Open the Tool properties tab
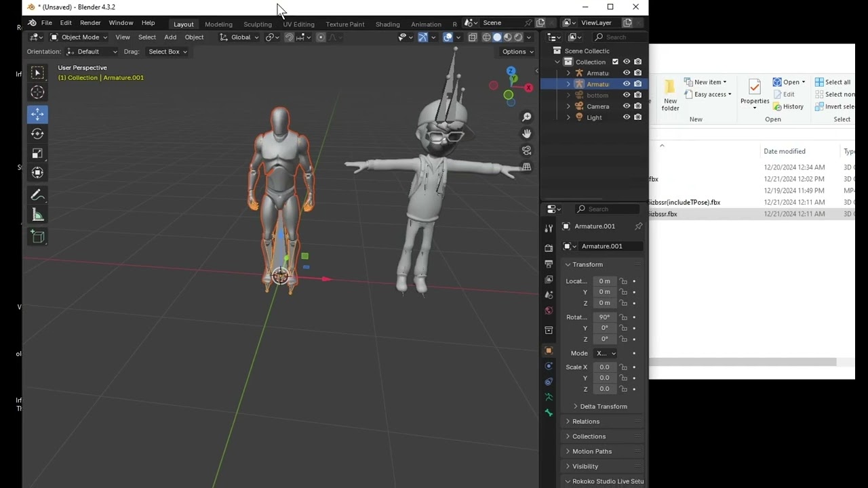The width and height of the screenshot is (868, 488). click(x=549, y=228)
